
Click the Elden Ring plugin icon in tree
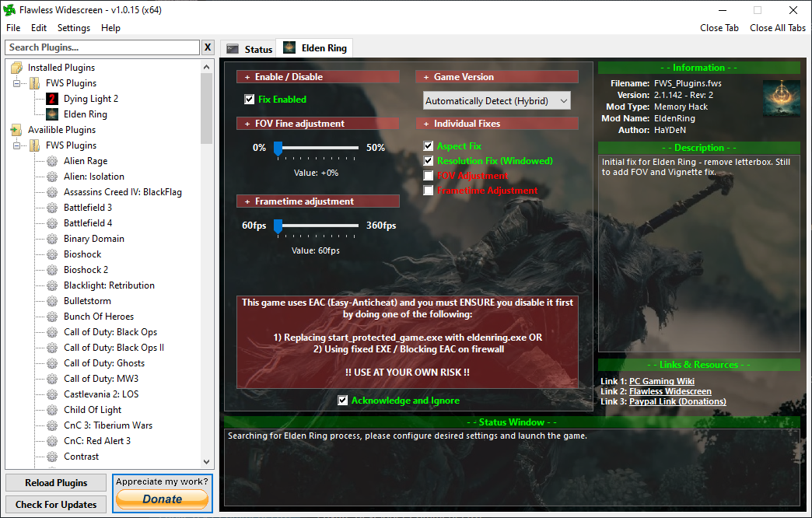(x=52, y=114)
